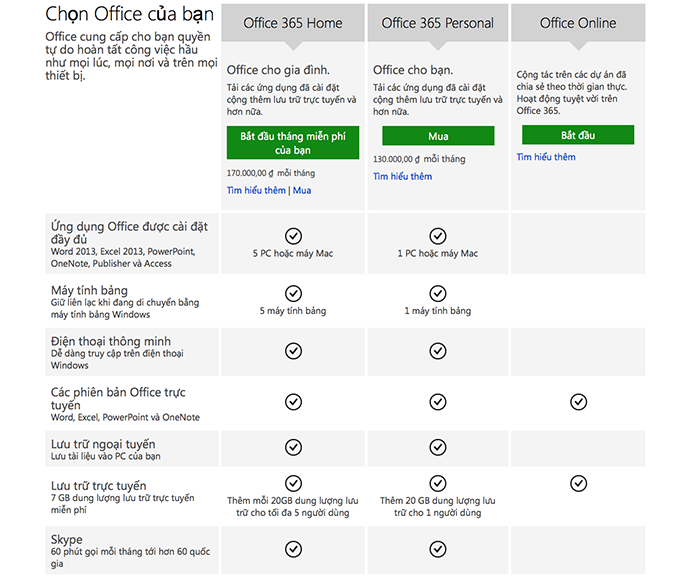
Task: Click the intro paragraph Office cung cấp cho bạn
Action: [131, 56]
